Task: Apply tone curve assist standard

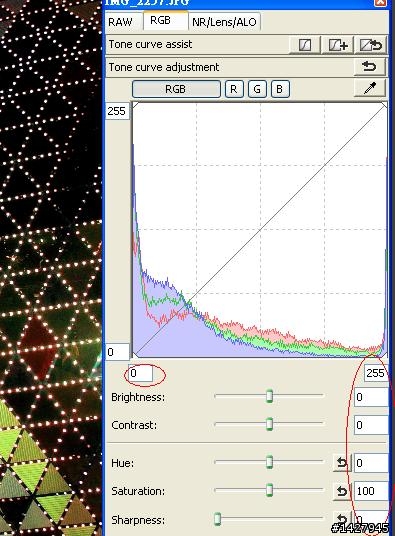Action: point(305,45)
